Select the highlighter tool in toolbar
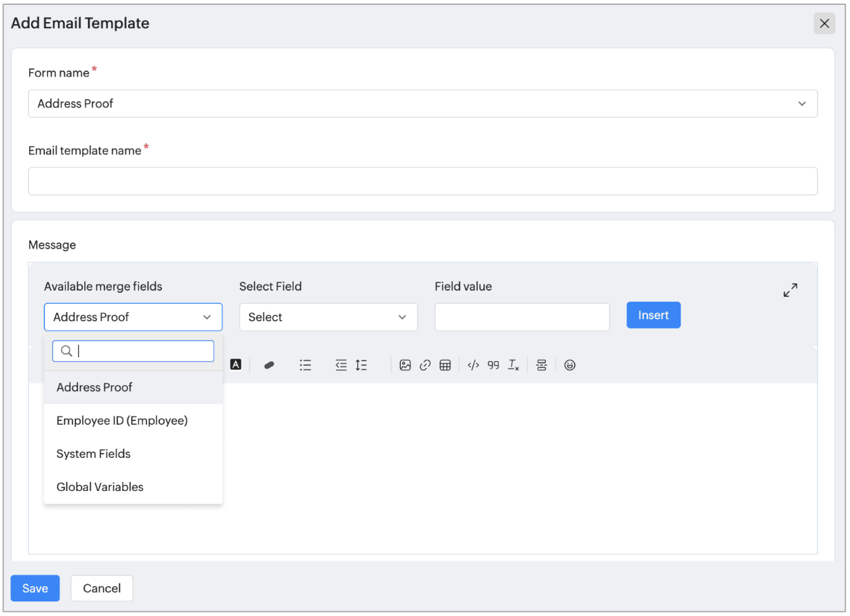The image size is (850, 616). [x=270, y=365]
